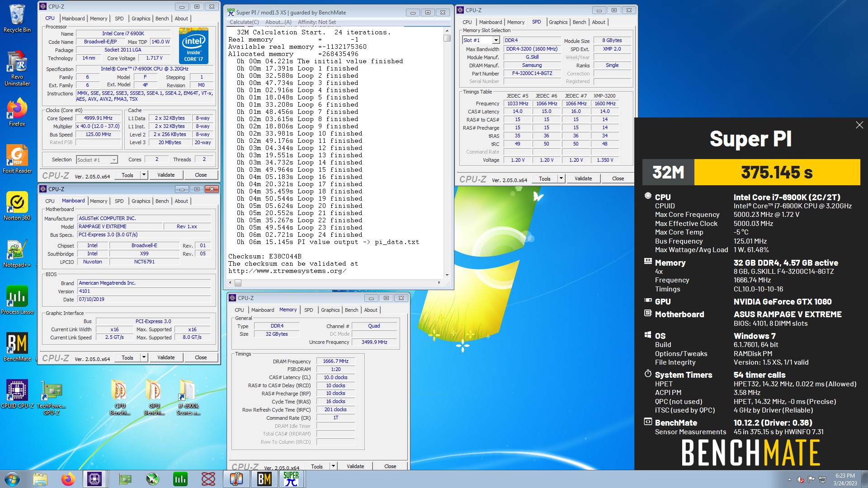
Task: Launch Revo Uninstaller from the desktop
Action: (x=17, y=68)
